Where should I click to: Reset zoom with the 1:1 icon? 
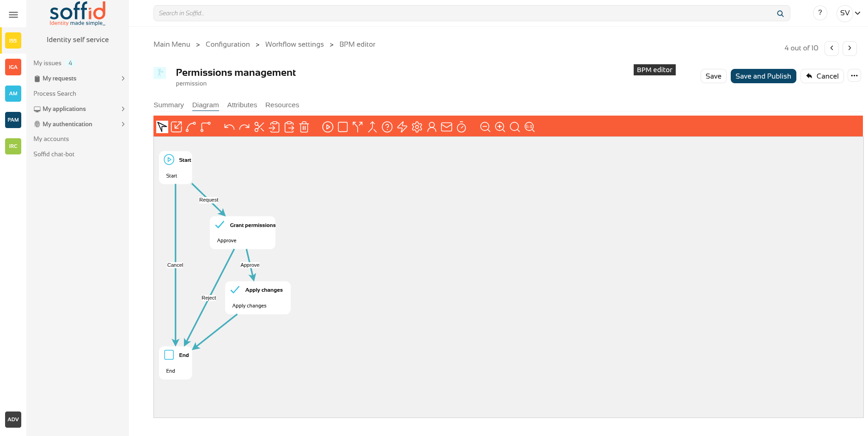(530, 127)
